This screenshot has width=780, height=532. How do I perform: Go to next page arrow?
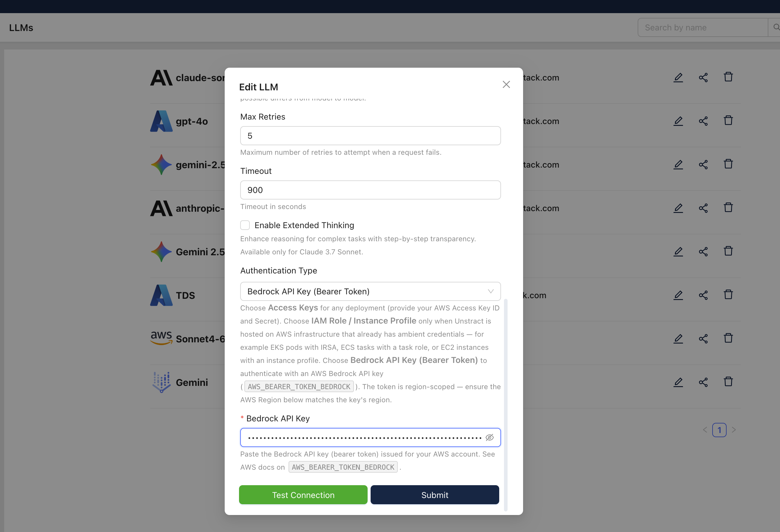[x=734, y=430]
